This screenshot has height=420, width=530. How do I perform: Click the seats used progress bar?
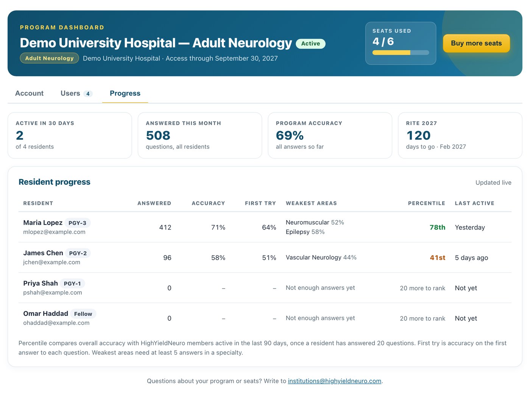point(401,53)
